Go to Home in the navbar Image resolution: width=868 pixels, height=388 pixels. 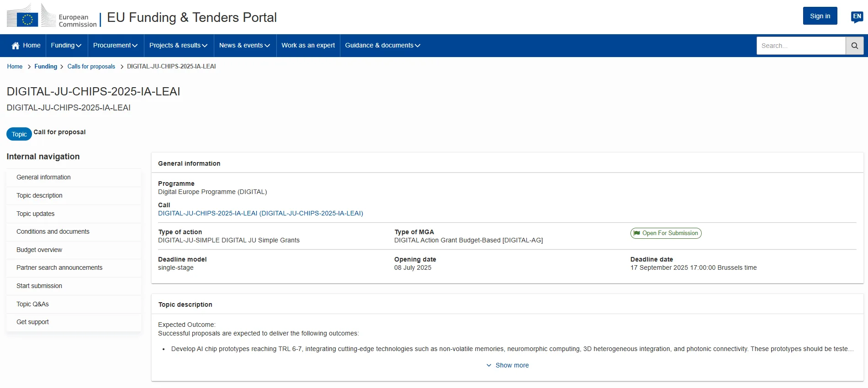[26, 46]
